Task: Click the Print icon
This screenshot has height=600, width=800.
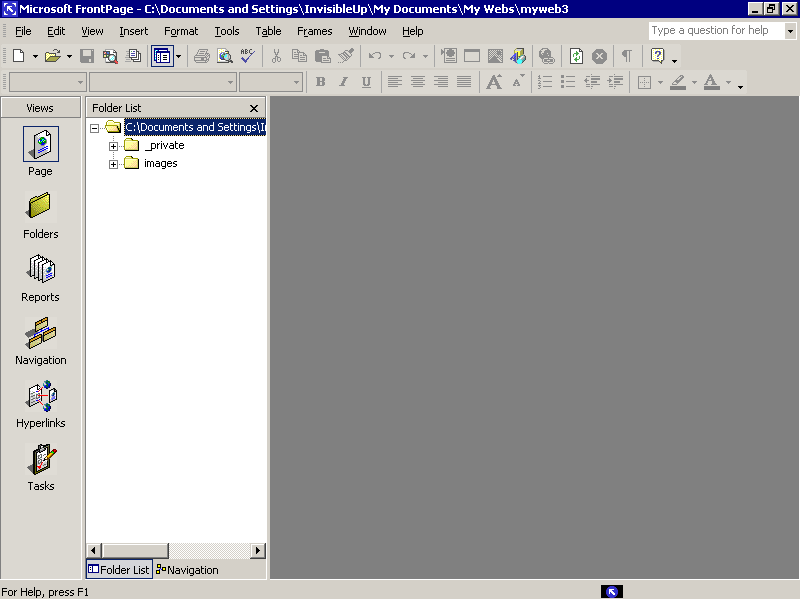Action: coord(202,56)
